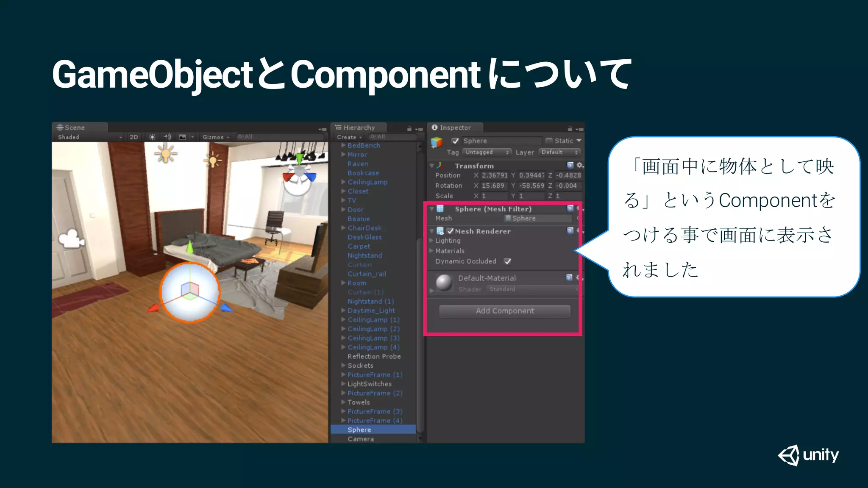Expand the Lighting section
Image resolution: width=868 pixels, height=488 pixels.
click(431, 241)
